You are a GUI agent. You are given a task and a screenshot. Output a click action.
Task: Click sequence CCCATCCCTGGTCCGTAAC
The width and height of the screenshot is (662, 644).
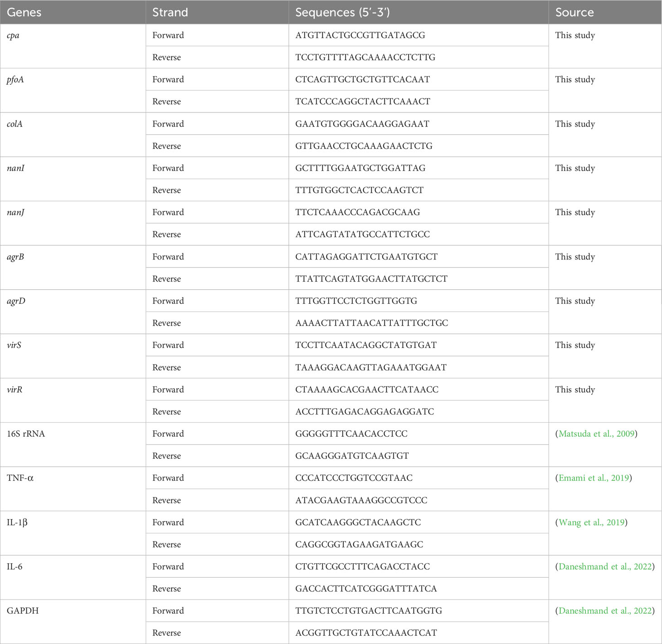click(x=354, y=478)
